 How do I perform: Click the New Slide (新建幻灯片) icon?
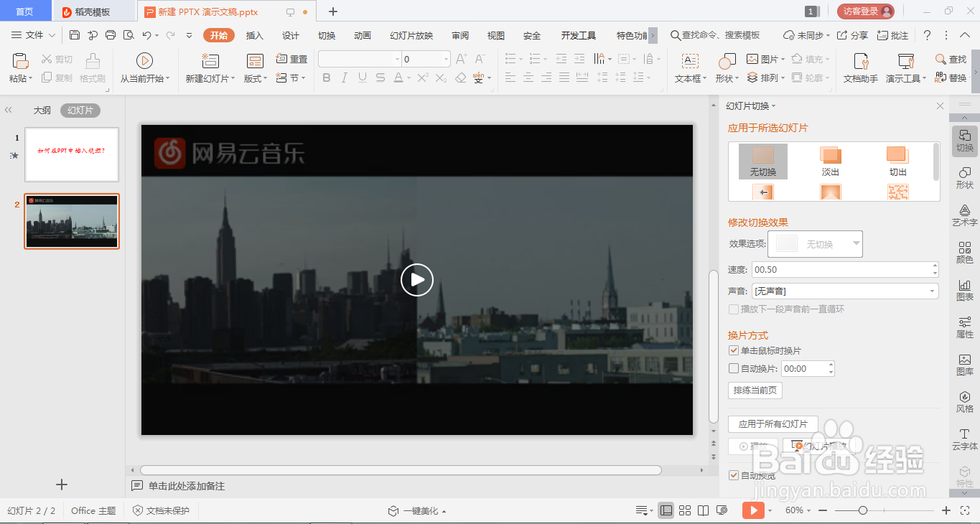click(210, 61)
